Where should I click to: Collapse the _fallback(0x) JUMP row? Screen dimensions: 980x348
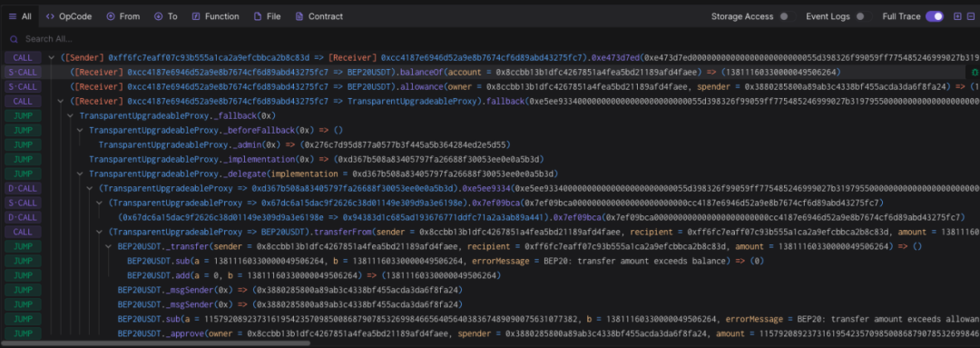tap(70, 115)
